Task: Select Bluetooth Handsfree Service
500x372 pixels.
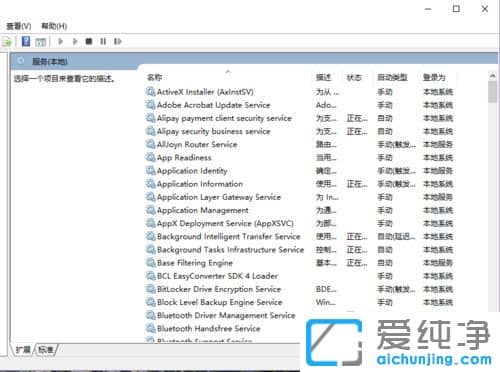Action: [208, 329]
